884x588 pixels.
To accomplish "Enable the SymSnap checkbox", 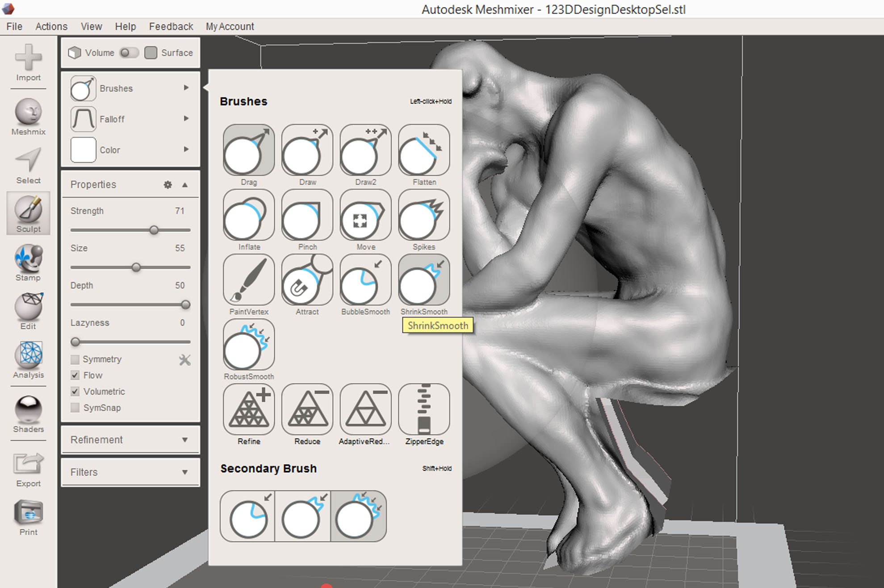I will coord(75,408).
